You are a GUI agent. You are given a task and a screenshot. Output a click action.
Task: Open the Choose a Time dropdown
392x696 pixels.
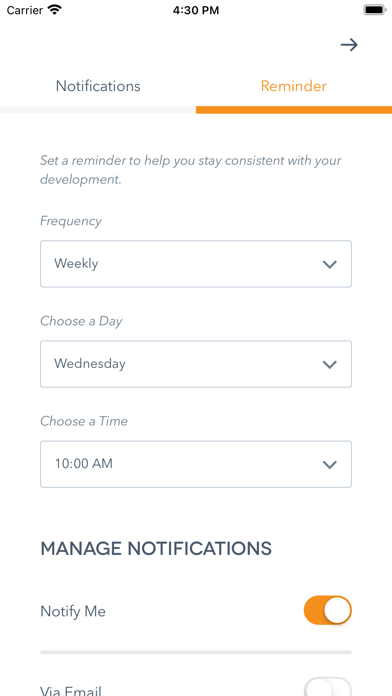pyautogui.click(x=196, y=464)
